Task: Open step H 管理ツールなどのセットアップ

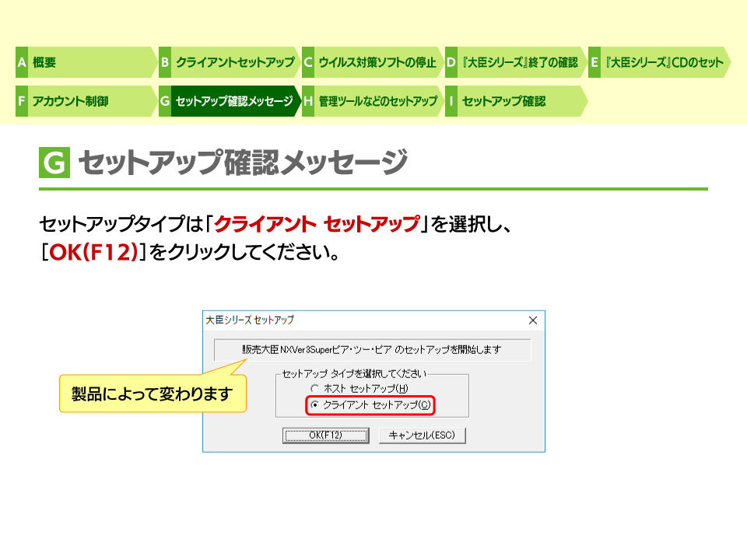Action: [x=372, y=101]
